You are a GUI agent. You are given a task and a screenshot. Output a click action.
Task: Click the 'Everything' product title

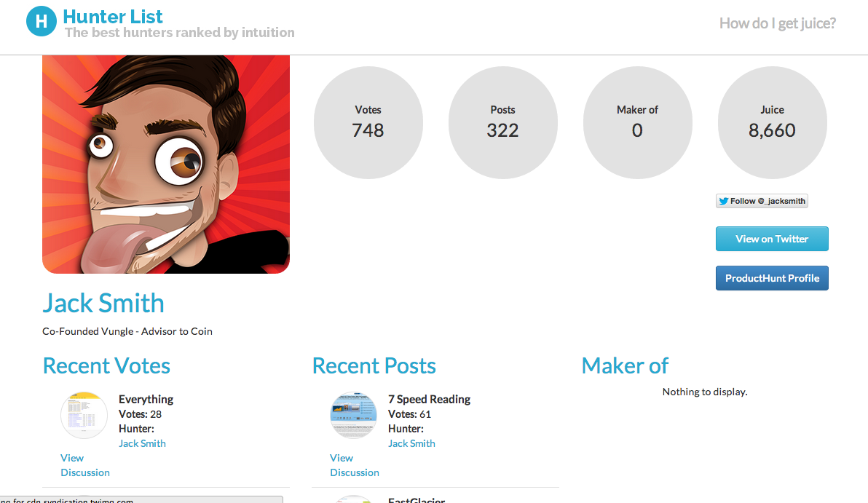pyautogui.click(x=146, y=399)
